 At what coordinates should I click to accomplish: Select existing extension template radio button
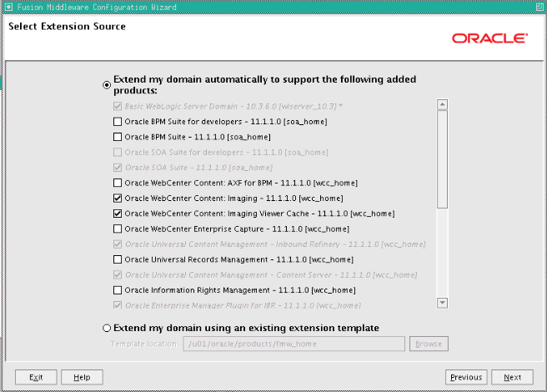click(x=107, y=328)
